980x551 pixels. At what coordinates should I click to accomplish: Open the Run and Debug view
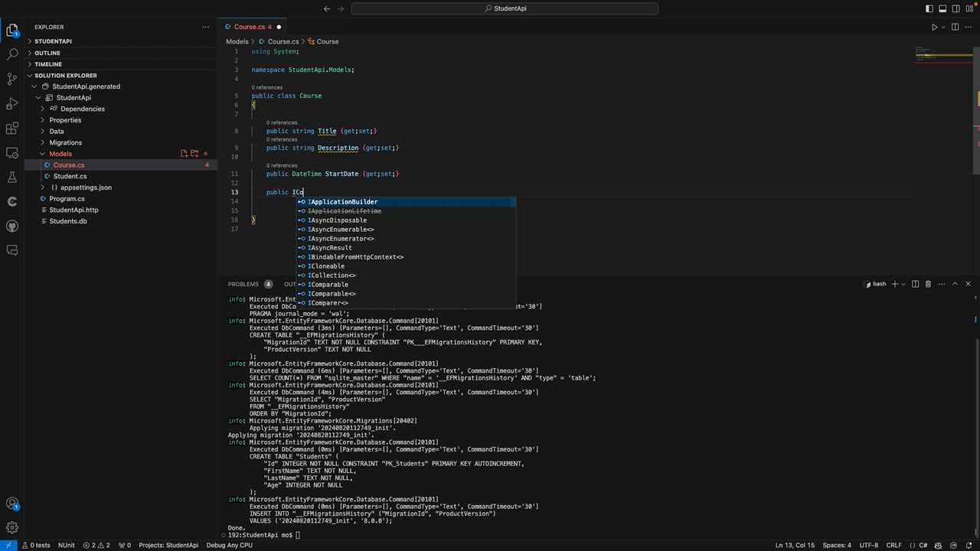[x=12, y=104]
